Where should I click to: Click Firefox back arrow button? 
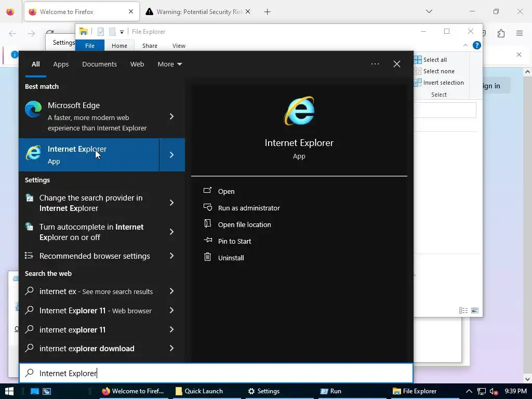click(12, 33)
